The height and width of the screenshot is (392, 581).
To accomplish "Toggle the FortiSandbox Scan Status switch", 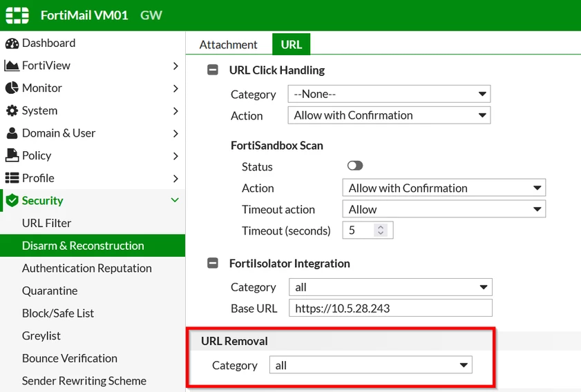I will (x=355, y=166).
